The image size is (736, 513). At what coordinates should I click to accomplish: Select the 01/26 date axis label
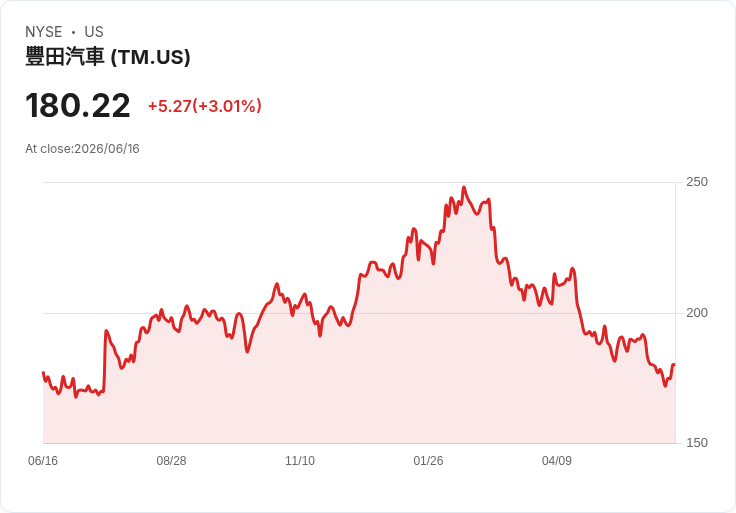point(428,461)
